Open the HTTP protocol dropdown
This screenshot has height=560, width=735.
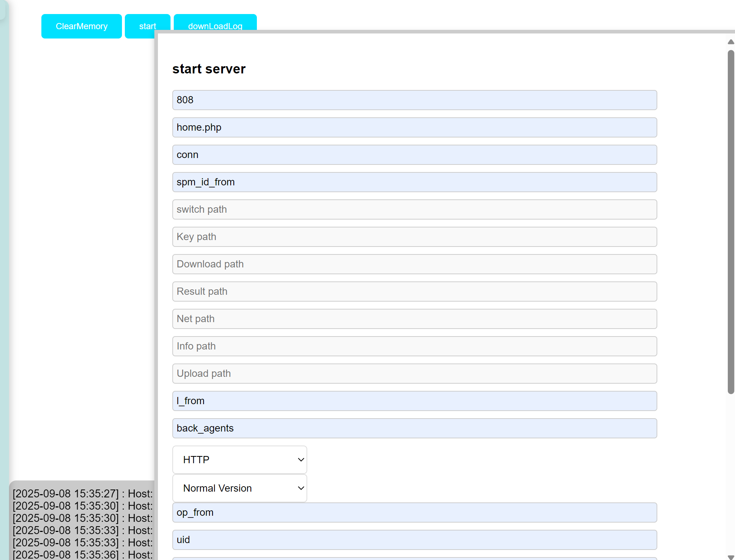pos(240,460)
